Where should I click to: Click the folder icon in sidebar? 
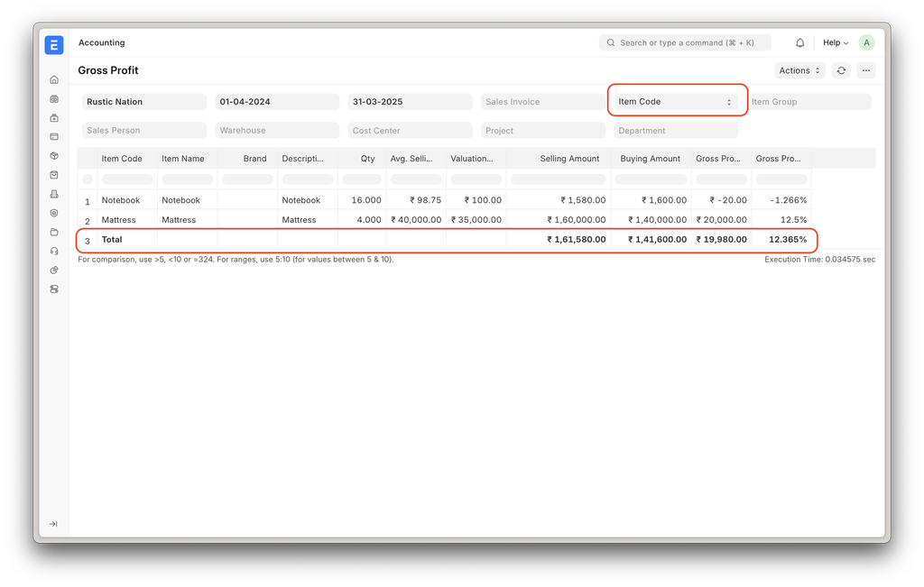tap(54, 232)
